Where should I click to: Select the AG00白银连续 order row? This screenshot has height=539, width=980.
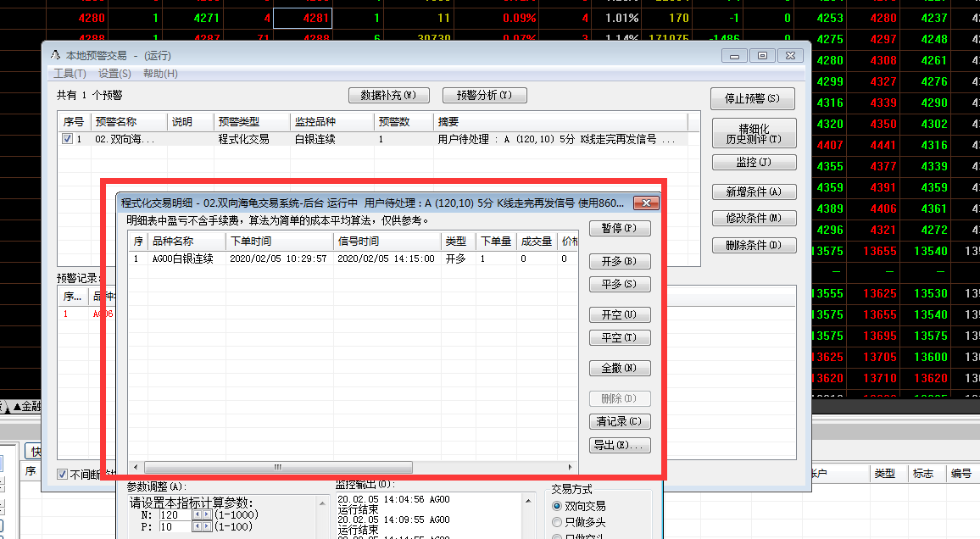(354, 258)
